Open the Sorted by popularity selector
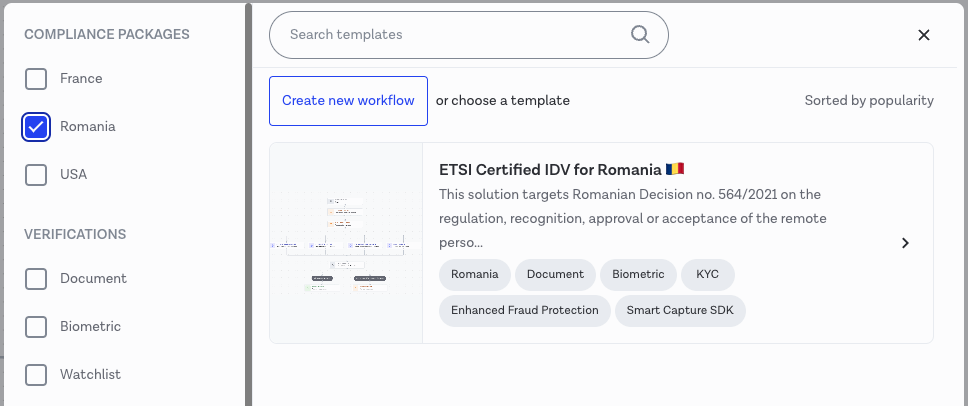968x406 pixels. [868, 101]
